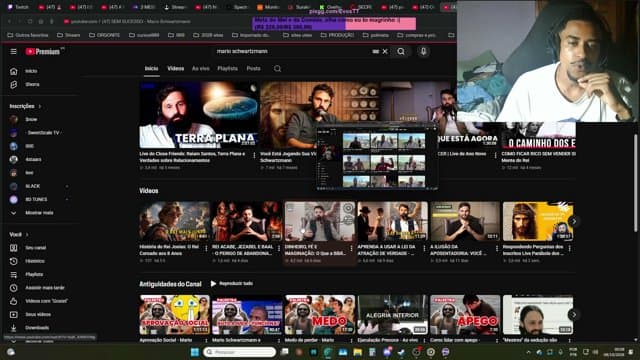Open the Windows Start menu
The width and height of the screenshot is (640, 360).
tap(195, 352)
